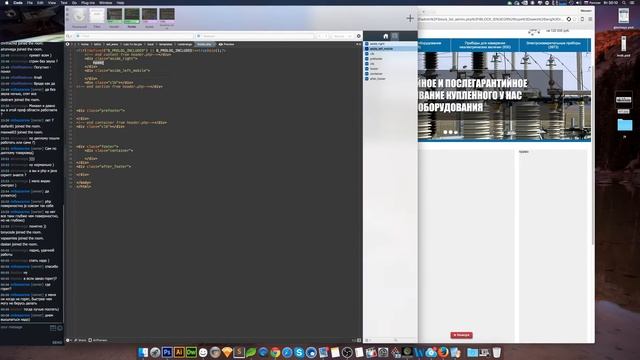This screenshot has height=360, width=640.
Task: Open the Edit menu
Action: [40, 2]
